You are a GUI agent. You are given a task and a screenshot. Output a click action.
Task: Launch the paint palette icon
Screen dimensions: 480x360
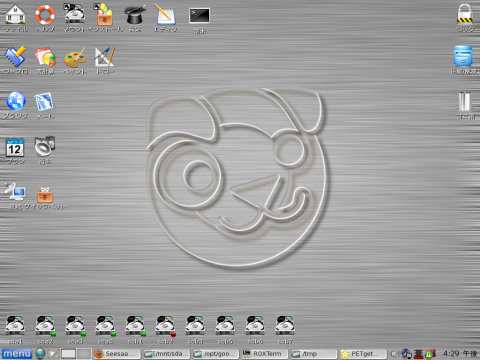click(75, 57)
